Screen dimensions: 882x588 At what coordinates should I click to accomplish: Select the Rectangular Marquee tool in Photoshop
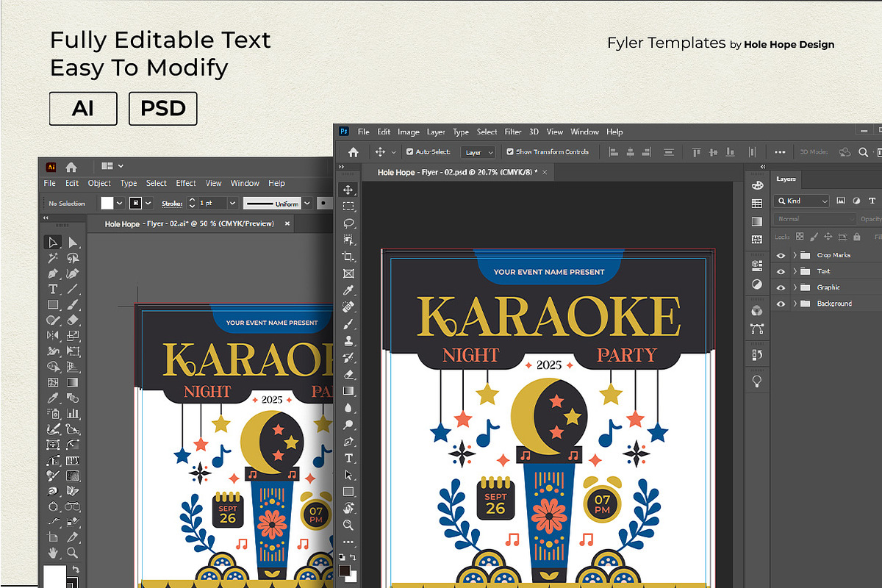[348, 207]
